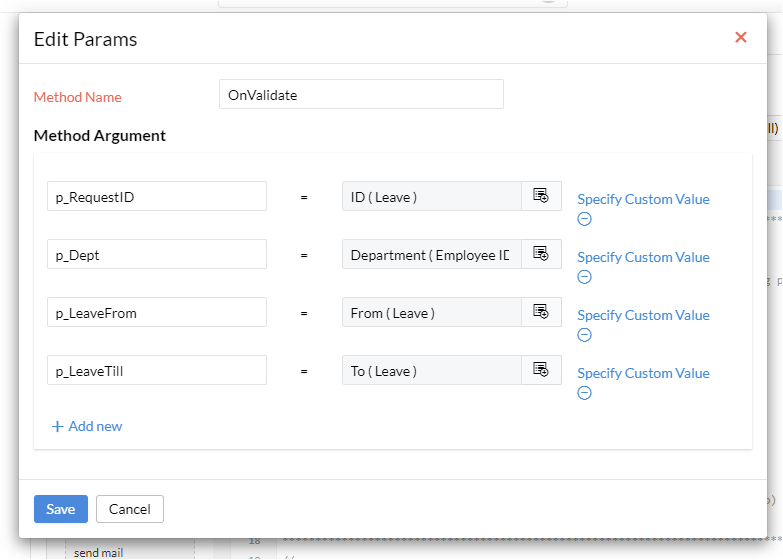
Task: Remove the p_RequestID argument row
Action: pyautogui.click(x=584, y=219)
